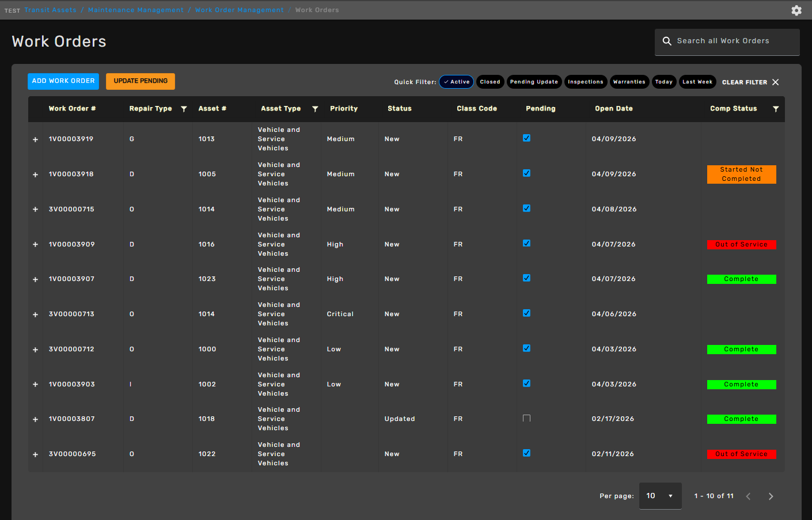The image size is (812, 520).
Task: Expand row for work order 3V00000712
Action: 35,350
